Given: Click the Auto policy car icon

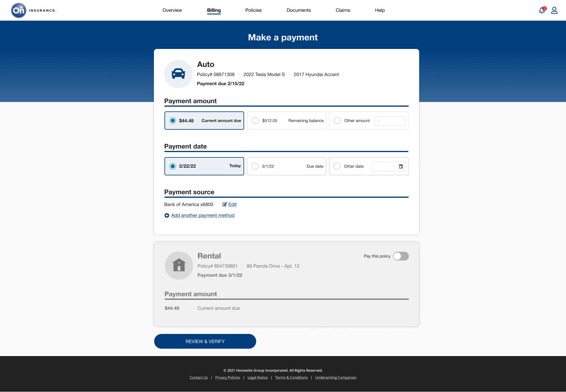Looking at the screenshot, I should [x=178, y=74].
